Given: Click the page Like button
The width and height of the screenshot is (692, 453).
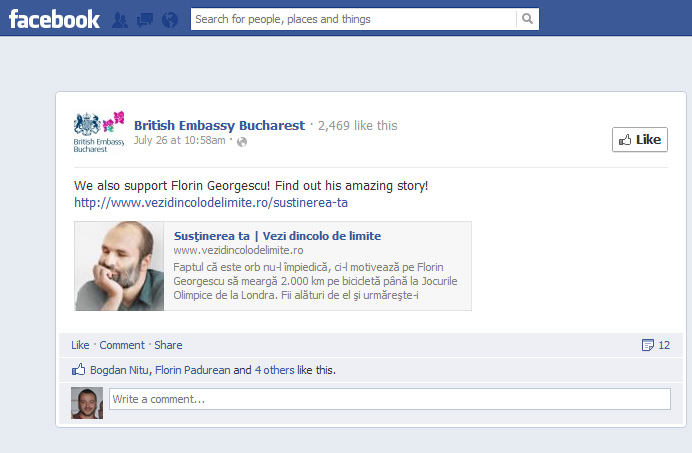Looking at the screenshot, I should coord(639,140).
